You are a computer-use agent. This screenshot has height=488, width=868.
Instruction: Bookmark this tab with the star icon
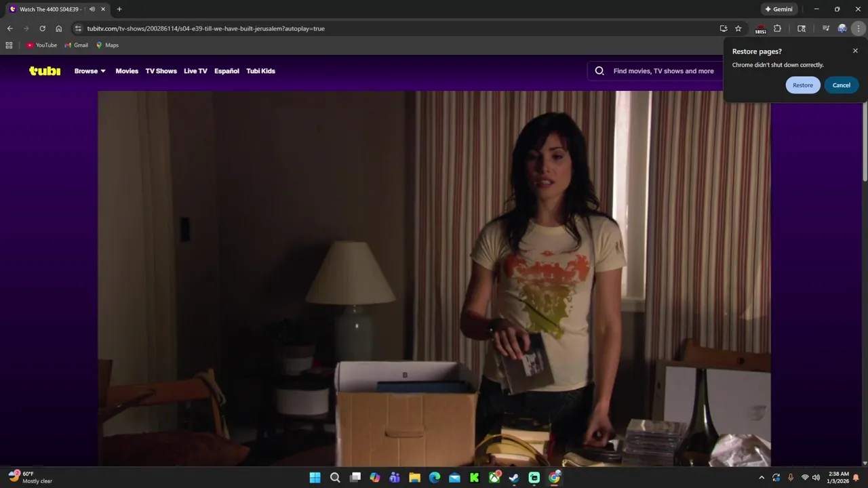tap(738, 28)
